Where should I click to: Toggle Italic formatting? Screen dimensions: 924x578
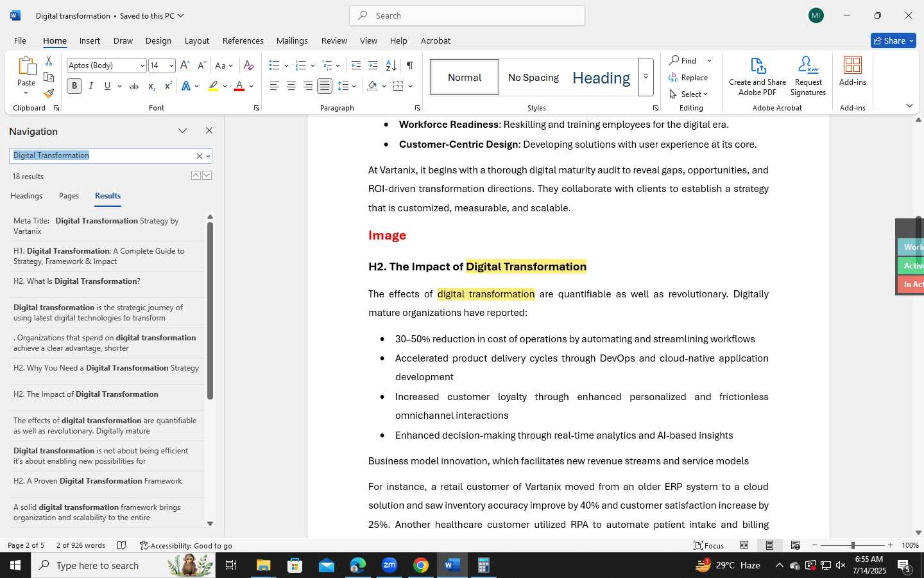pos(91,86)
